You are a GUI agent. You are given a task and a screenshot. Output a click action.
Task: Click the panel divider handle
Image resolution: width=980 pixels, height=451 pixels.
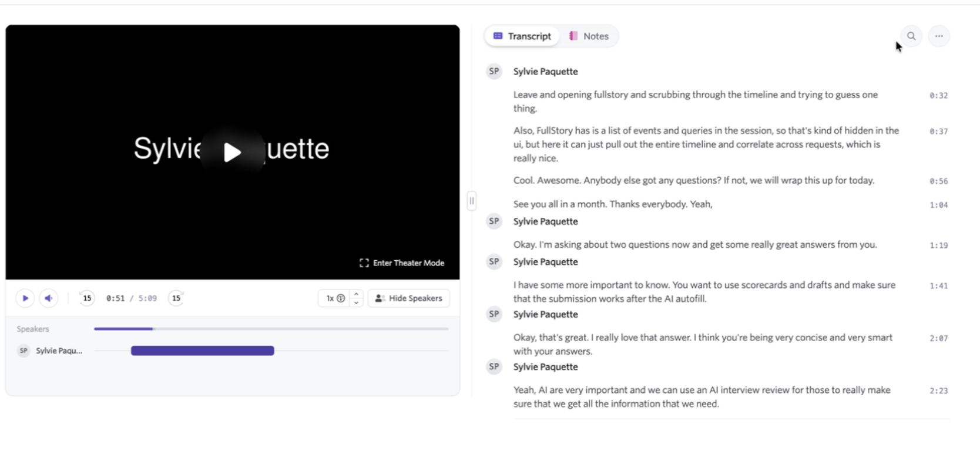(471, 201)
